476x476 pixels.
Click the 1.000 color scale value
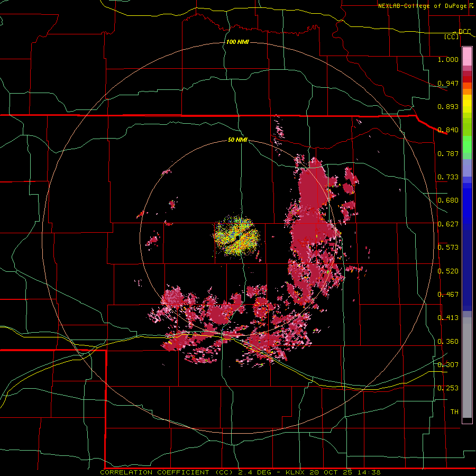[x=448, y=59]
